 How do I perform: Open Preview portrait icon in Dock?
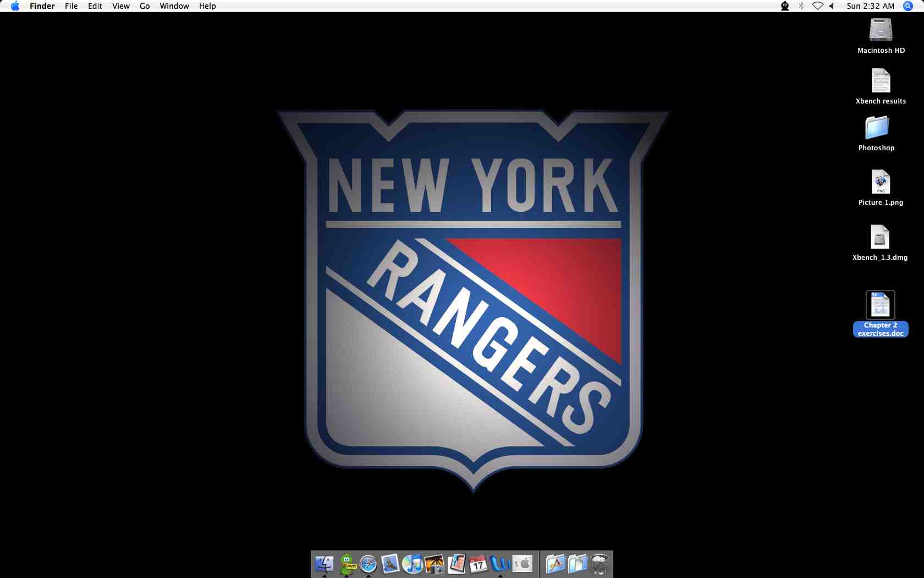click(457, 564)
